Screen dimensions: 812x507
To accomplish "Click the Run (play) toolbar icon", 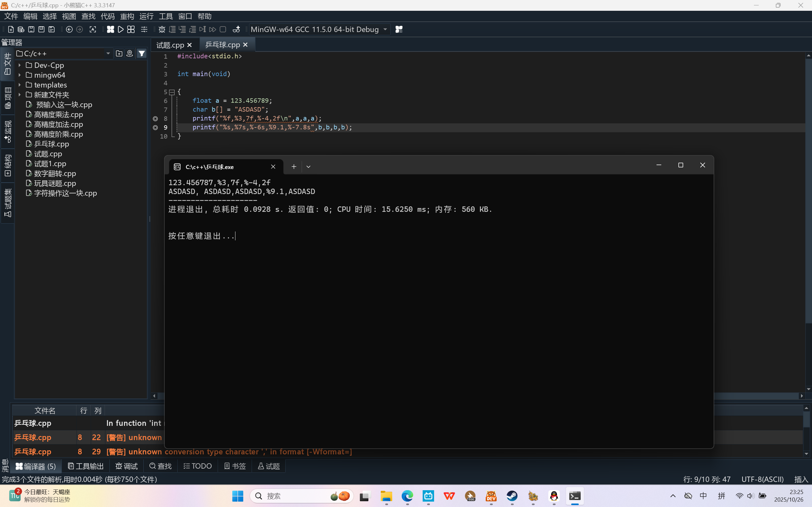I will point(121,29).
